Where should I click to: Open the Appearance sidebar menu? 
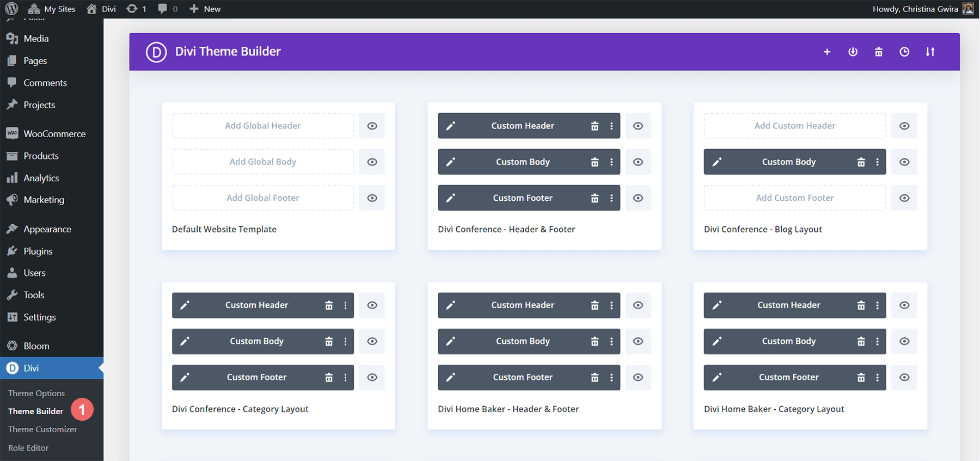(52, 229)
